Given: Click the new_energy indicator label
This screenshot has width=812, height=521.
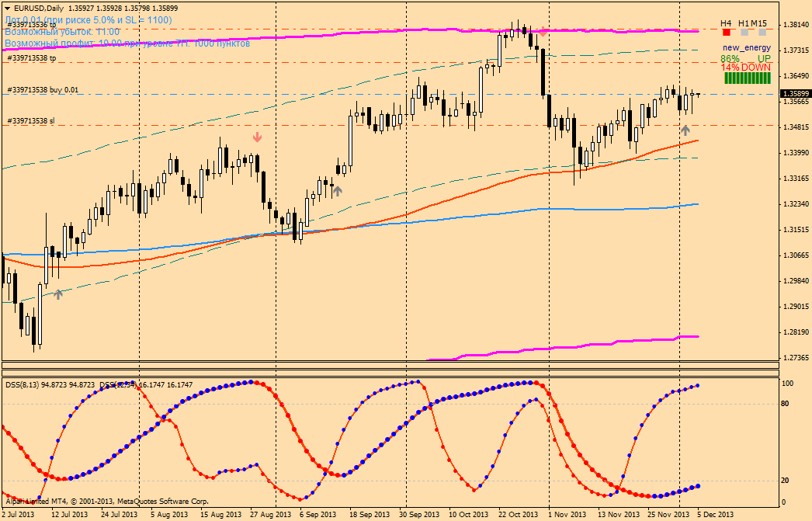Looking at the screenshot, I should (747, 47).
